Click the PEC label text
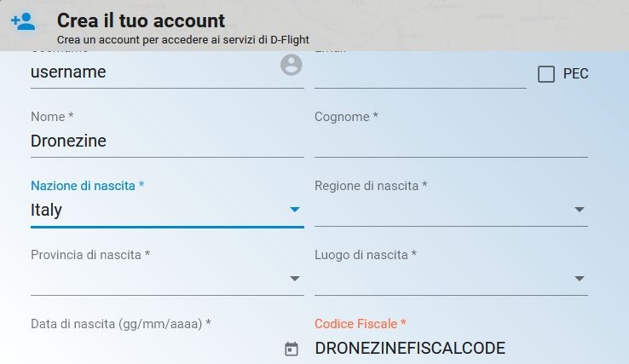This screenshot has width=629, height=364. (x=575, y=74)
